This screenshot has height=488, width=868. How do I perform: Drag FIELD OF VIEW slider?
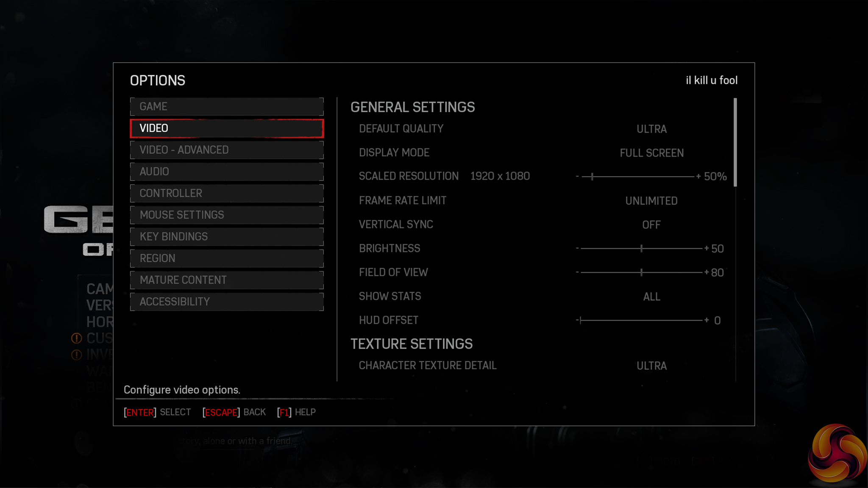click(x=641, y=272)
